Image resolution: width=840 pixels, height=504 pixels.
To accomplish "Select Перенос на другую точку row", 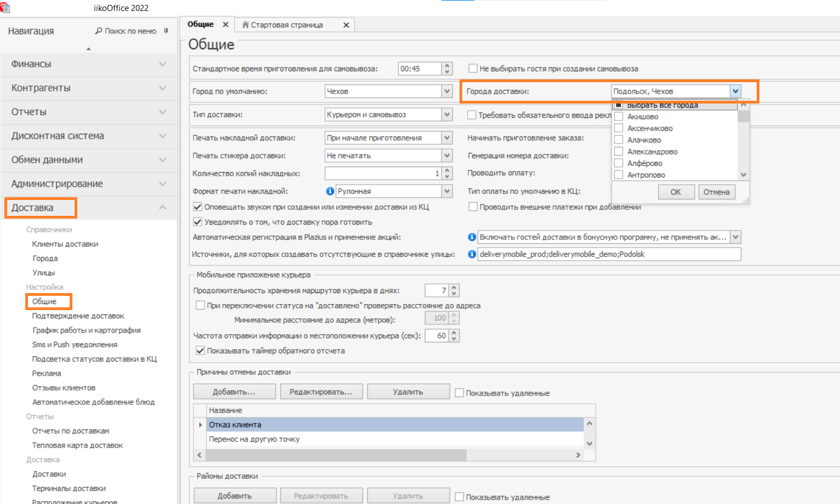I will (395, 439).
